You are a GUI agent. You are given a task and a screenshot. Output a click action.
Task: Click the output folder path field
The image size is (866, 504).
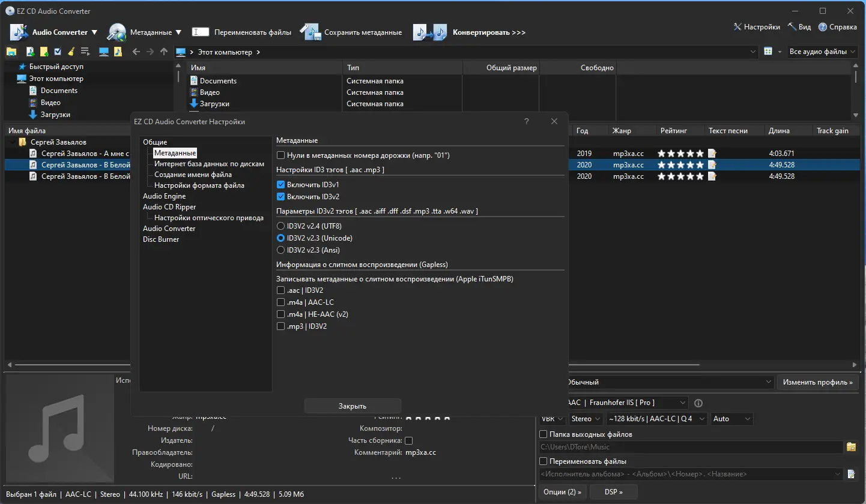tap(691, 447)
